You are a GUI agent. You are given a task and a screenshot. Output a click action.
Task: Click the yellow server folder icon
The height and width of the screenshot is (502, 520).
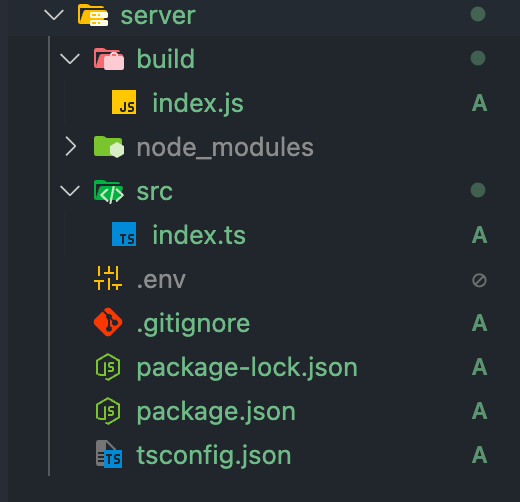(93, 15)
